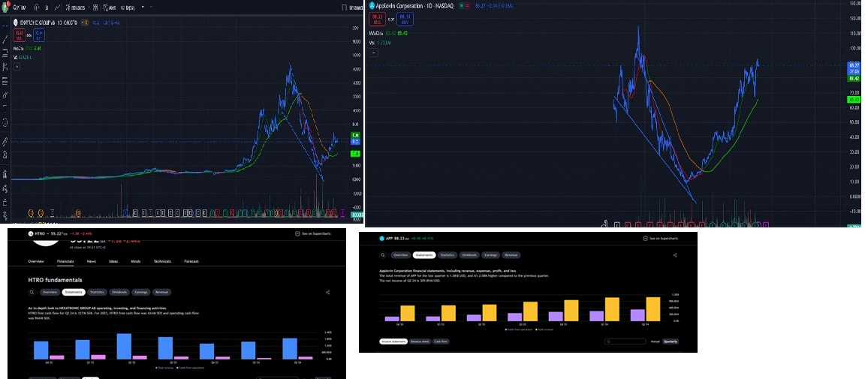
Task: Select the text annotation tool
Action: [5, 108]
